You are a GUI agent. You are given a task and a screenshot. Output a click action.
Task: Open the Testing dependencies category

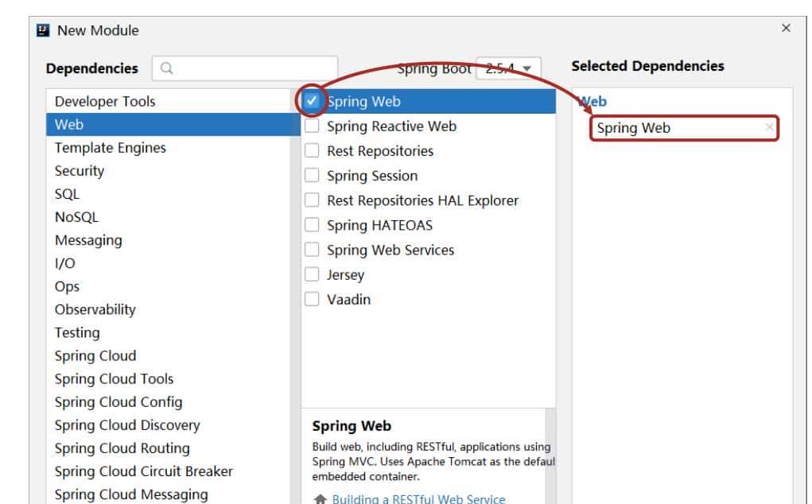click(77, 332)
